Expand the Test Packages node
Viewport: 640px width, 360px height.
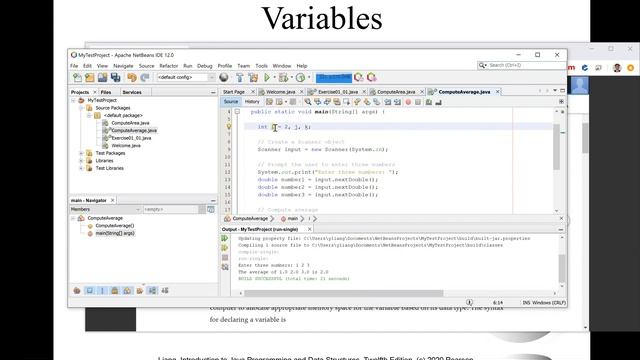[x=81, y=153]
